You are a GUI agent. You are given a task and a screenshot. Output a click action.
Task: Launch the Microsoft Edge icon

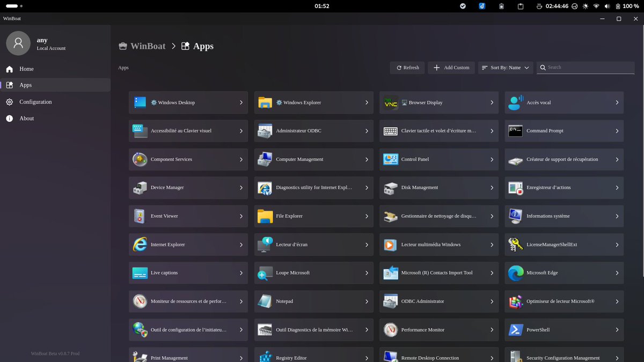click(x=516, y=273)
